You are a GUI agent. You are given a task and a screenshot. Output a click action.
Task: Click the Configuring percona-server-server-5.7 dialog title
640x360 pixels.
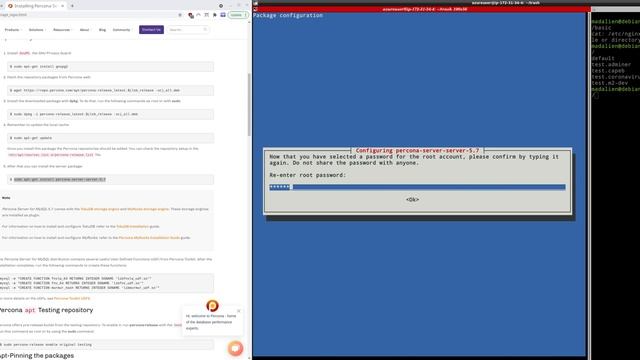click(417, 151)
